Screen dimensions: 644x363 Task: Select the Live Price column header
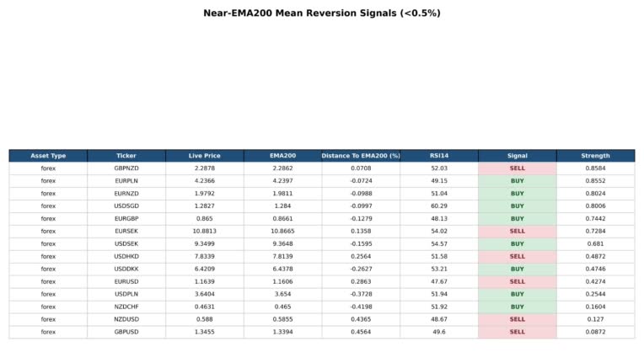[205, 156]
